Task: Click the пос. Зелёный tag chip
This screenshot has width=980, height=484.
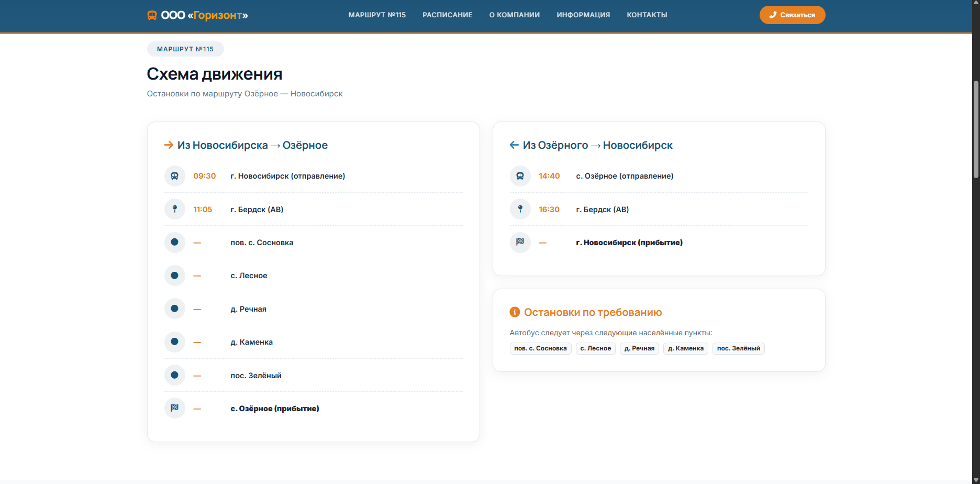Action: tap(739, 348)
